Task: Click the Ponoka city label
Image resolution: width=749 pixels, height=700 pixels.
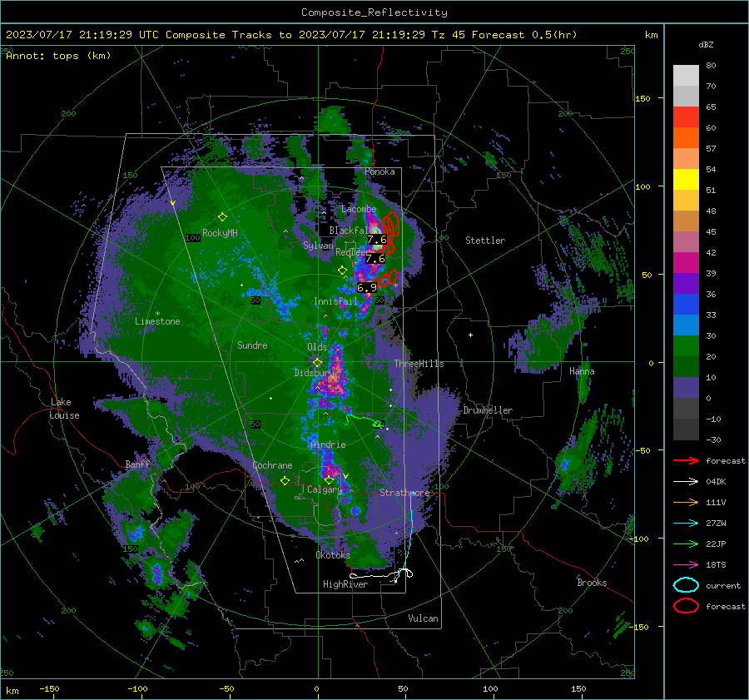Action: pos(379,171)
